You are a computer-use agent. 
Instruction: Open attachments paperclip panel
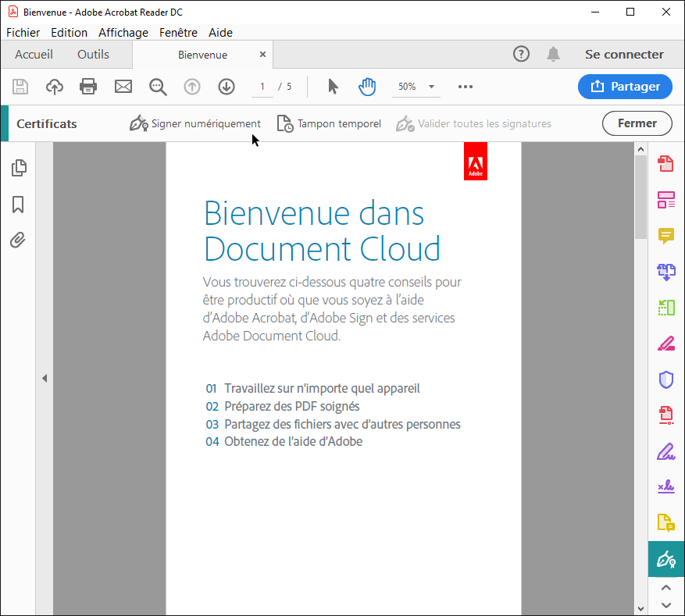18,240
